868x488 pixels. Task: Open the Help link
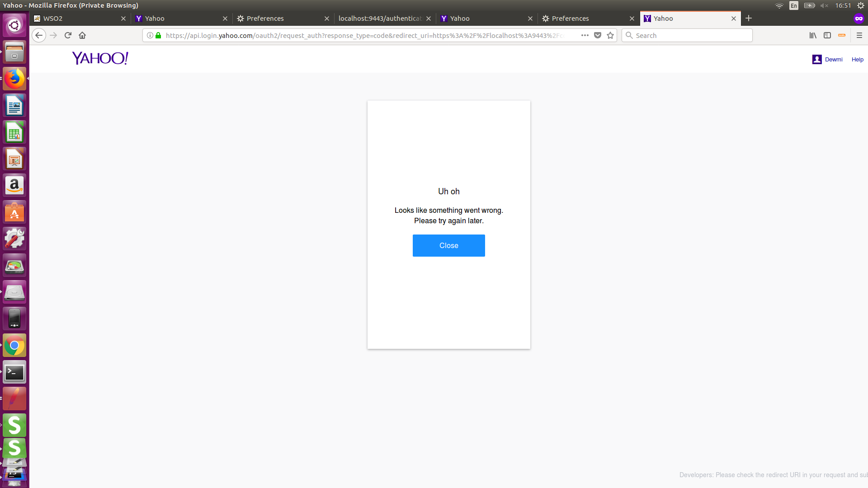[x=857, y=60]
